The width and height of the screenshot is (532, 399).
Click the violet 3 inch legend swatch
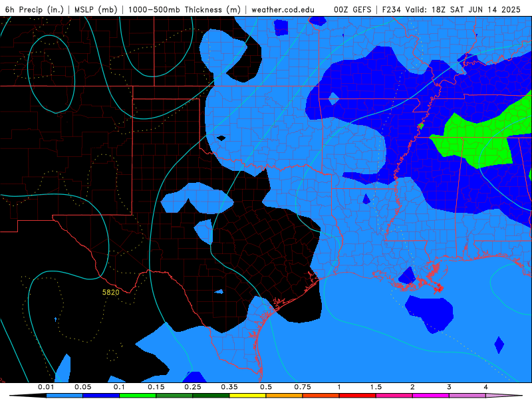pos(467,396)
